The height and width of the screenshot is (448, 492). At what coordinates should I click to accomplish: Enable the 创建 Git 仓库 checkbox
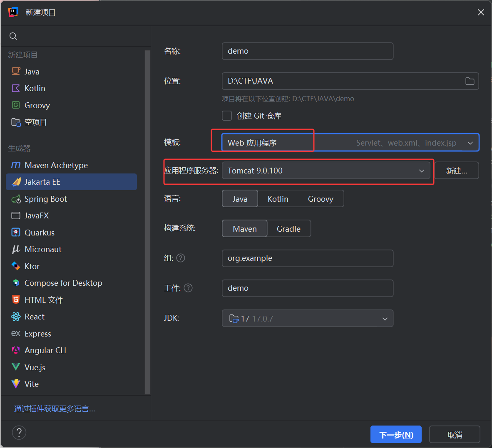coord(227,116)
